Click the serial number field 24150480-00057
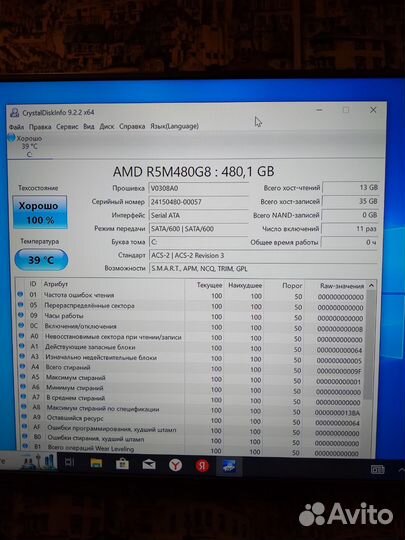Screen dimensions: 405x540 pyautogui.click(x=198, y=202)
